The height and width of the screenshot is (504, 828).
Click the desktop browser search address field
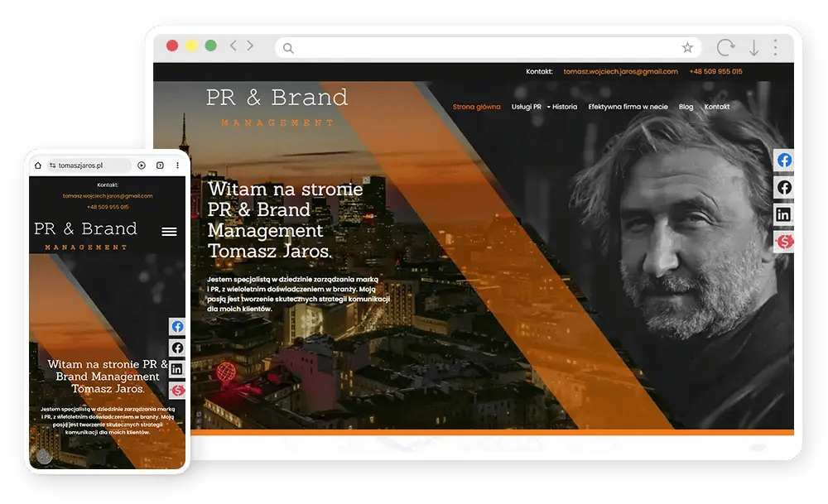pyautogui.click(x=489, y=48)
